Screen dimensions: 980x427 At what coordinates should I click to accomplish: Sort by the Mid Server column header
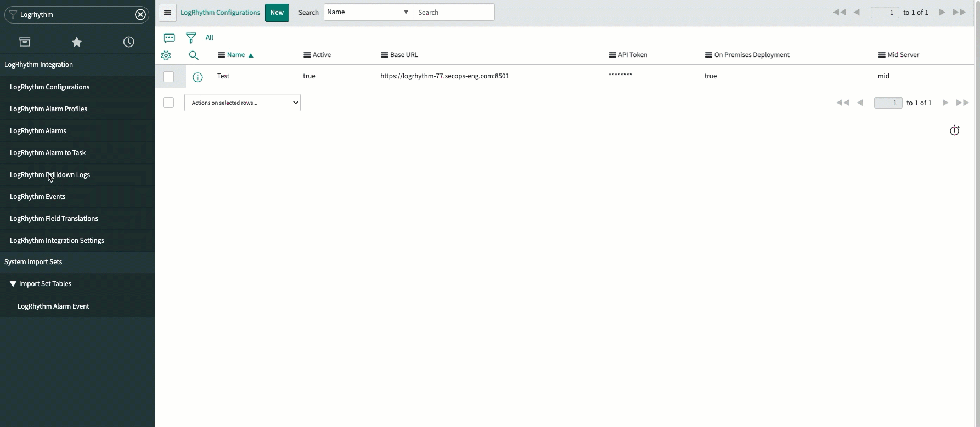click(x=903, y=55)
